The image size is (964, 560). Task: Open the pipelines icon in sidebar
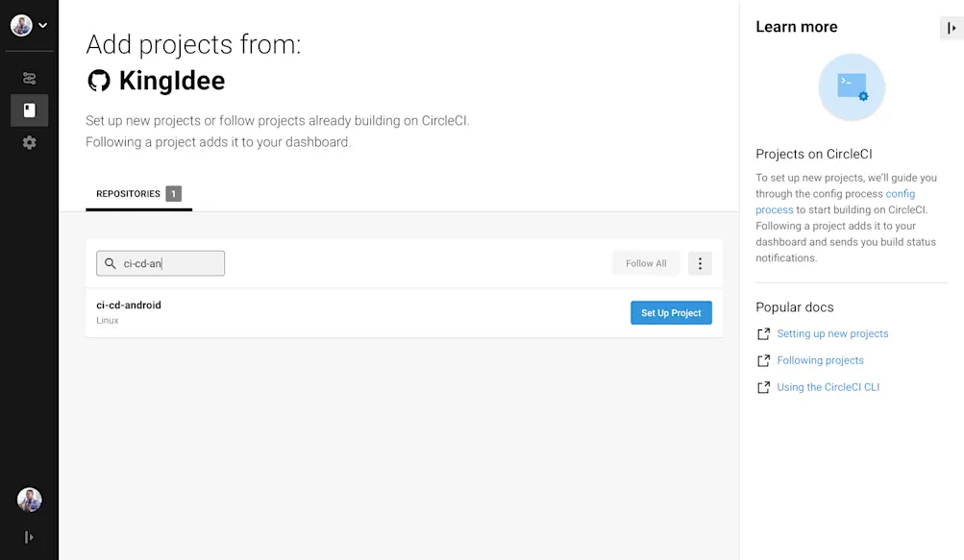pos(29,78)
